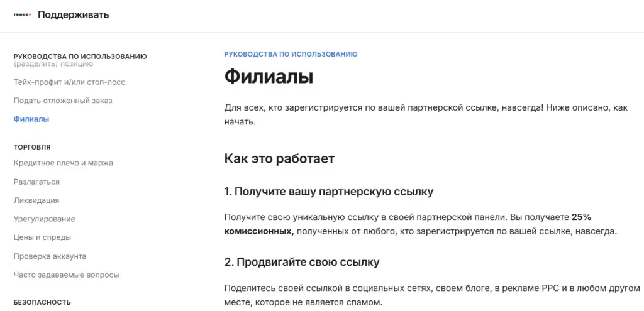Open the Тейк-профит и/или стоп-лосс guide
This screenshot has height=311, width=644.
point(69,82)
